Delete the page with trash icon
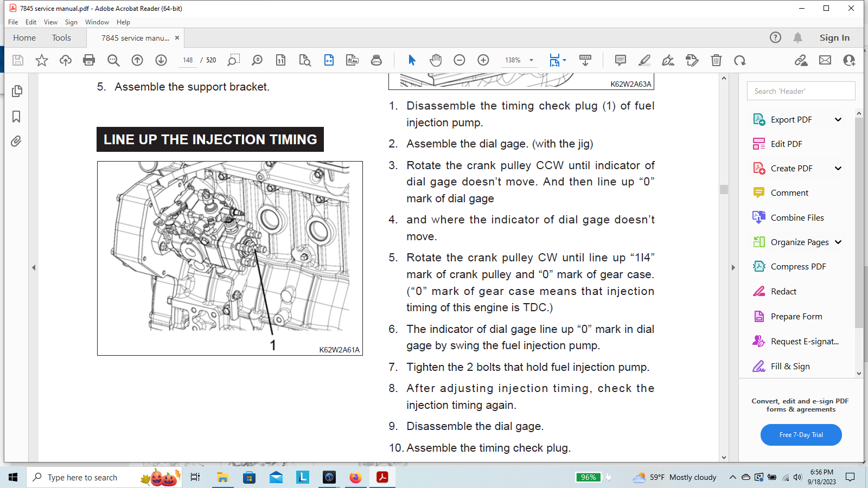Screen dimensions: 868x488 tap(717, 60)
